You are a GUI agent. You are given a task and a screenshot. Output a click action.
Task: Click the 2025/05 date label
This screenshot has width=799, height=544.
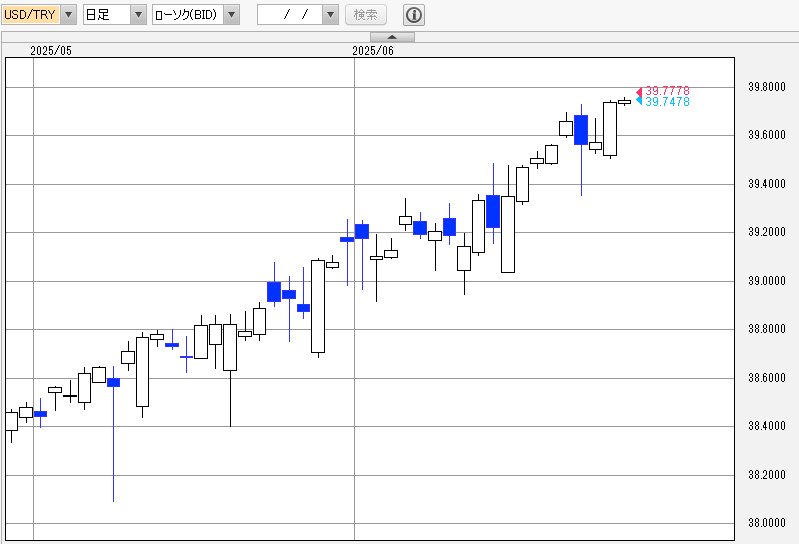(51, 50)
